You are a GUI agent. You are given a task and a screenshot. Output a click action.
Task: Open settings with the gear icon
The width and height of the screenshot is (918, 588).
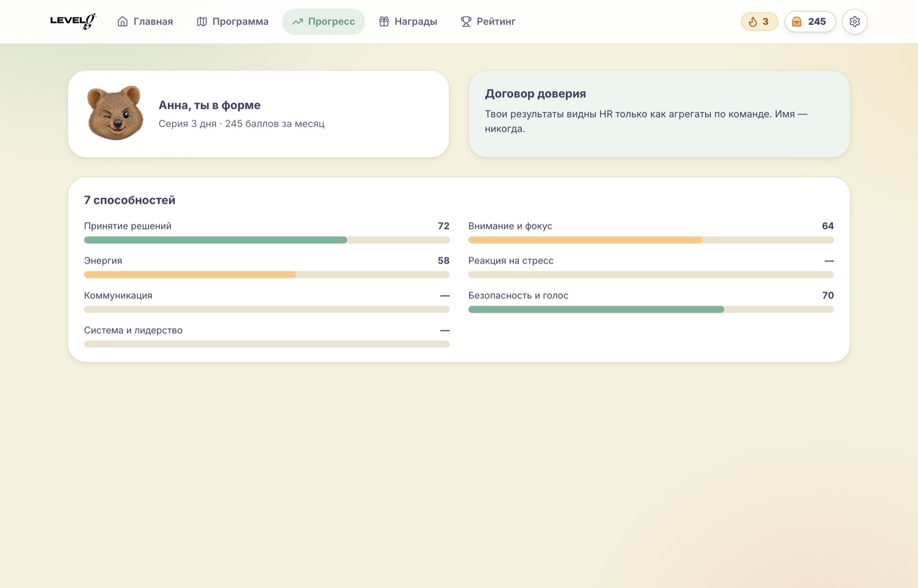tap(855, 21)
